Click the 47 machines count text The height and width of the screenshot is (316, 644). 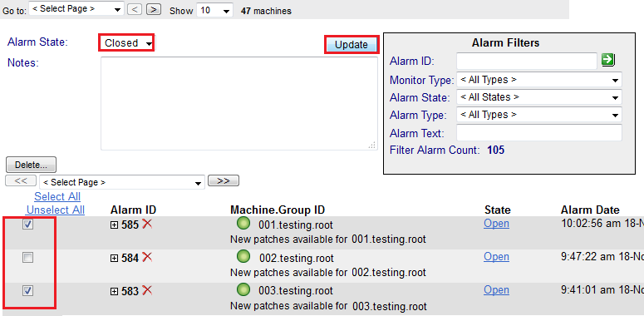tap(266, 11)
